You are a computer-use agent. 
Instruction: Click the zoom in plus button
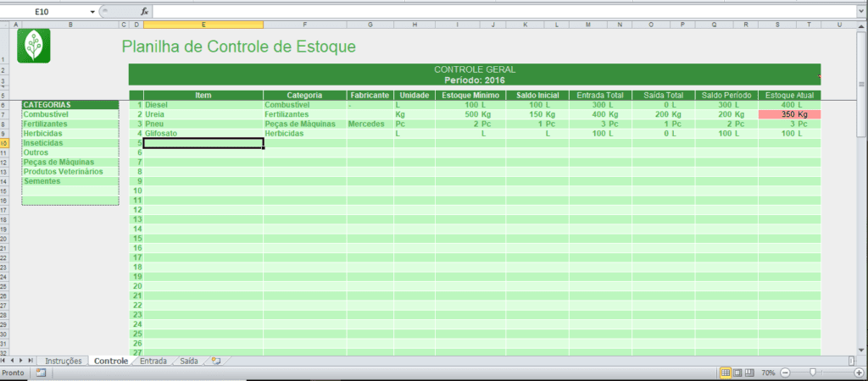[x=858, y=373]
